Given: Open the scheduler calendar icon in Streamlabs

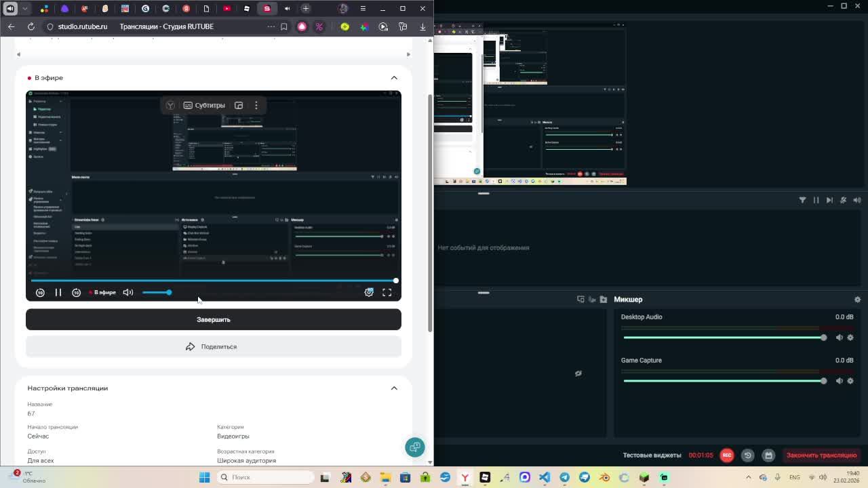Looking at the screenshot, I should (x=768, y=455).
